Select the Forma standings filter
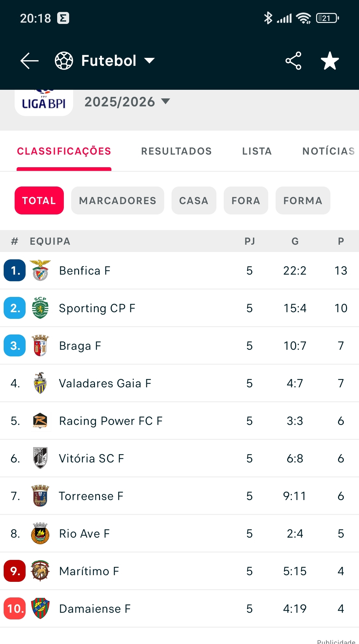Viewport: 359px width, 644px height. (x=303, y=200)
